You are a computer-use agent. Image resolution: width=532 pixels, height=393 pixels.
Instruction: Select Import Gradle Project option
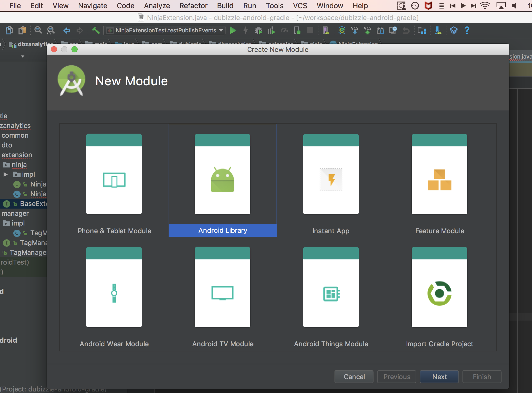[439, 293]
